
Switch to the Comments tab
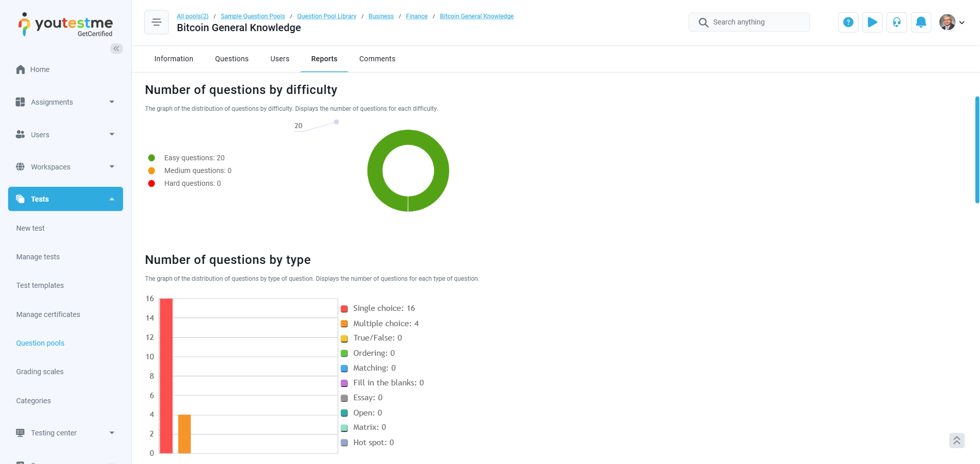tap(377, 59)
